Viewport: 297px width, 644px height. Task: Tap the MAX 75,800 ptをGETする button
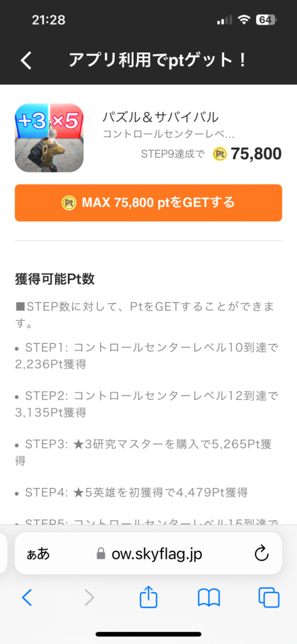(x=148, y=203)
